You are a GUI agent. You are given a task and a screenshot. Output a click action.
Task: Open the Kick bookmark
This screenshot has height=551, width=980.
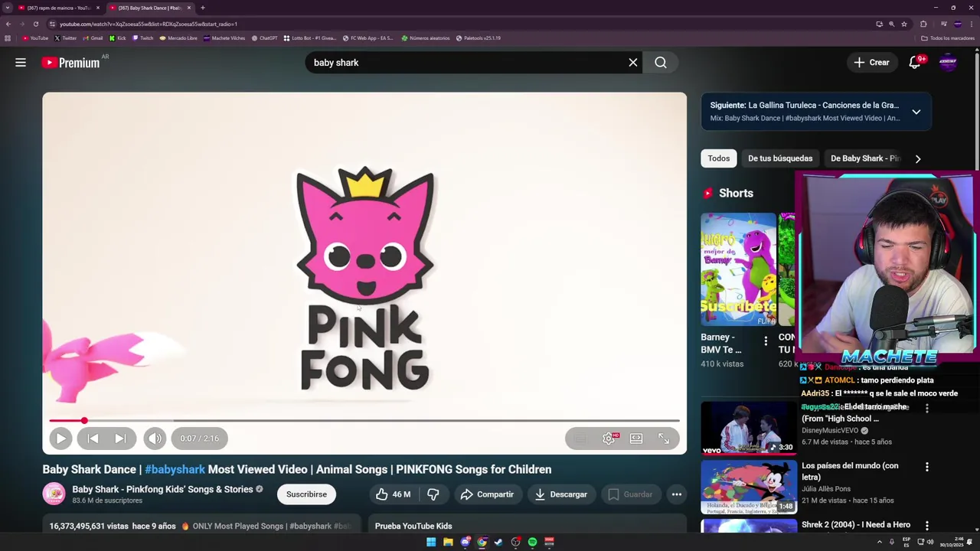tap(117, 37)
